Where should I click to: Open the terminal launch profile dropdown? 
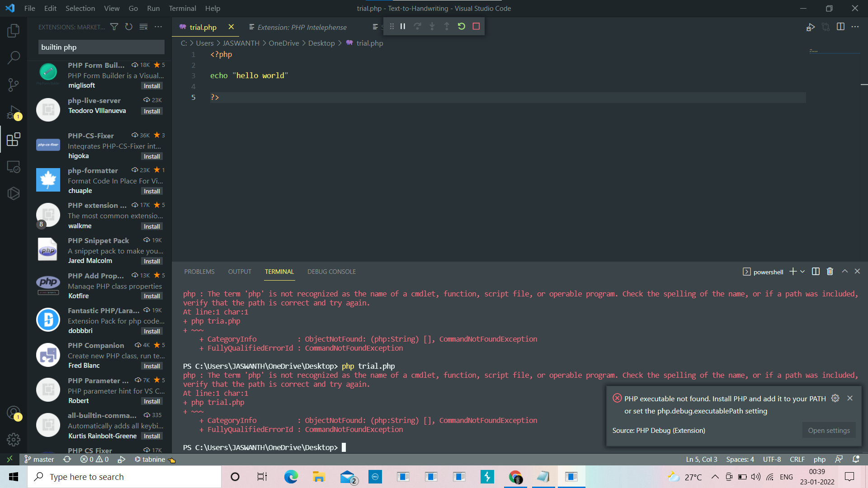[802, 272]
